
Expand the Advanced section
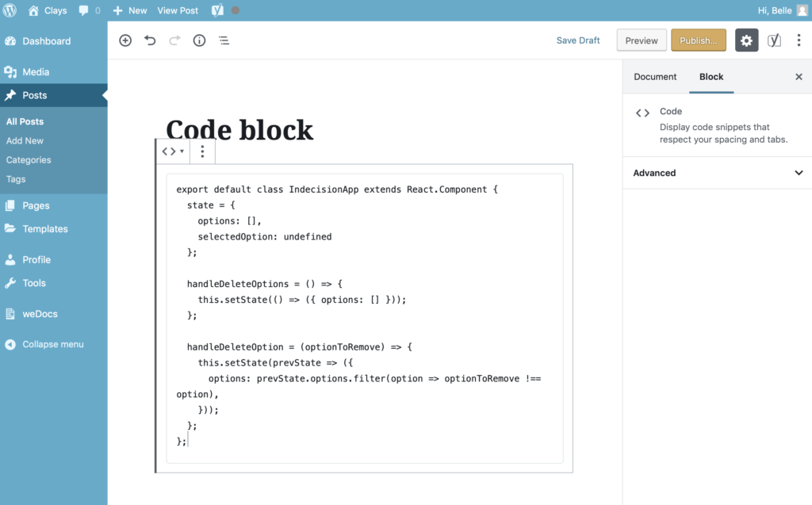tap(716, 172)
